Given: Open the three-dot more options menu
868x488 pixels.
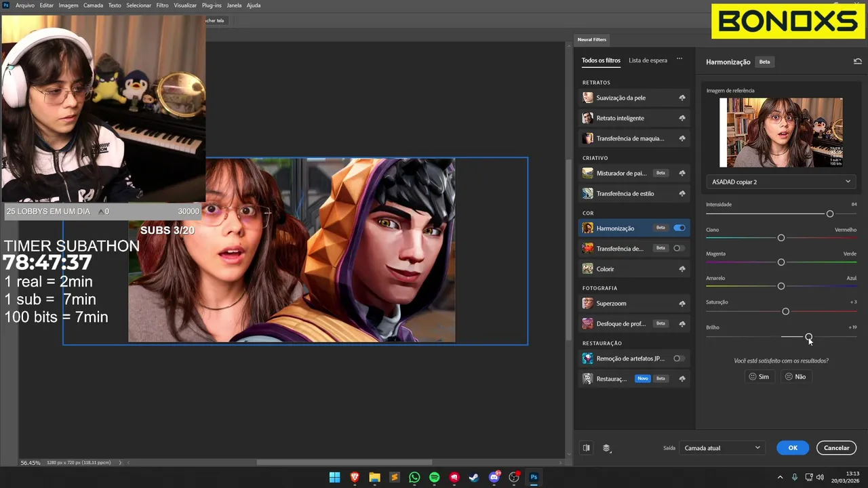Looking at the screenshot, I should [679, 60].
